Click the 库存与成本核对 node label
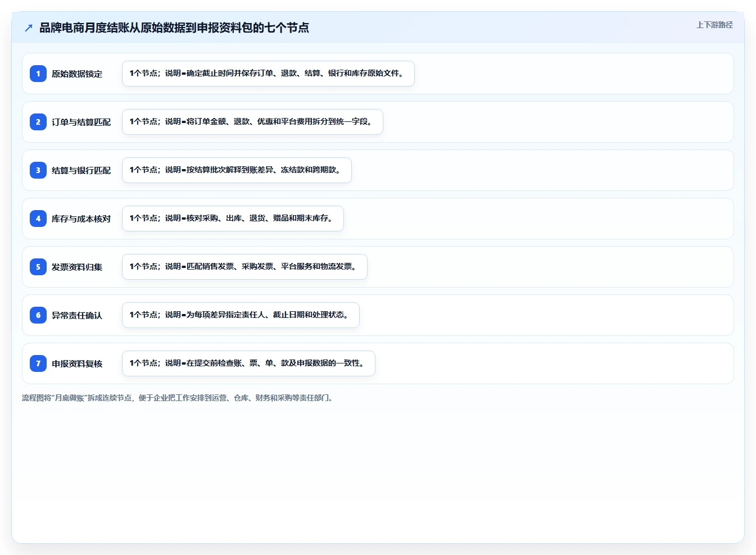The height and width of the screenshot is (555, 756). tap(81, 219)
